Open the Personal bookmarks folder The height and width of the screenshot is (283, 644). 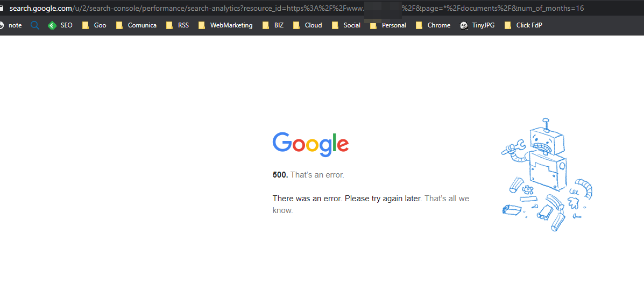[x=388, y=25]
